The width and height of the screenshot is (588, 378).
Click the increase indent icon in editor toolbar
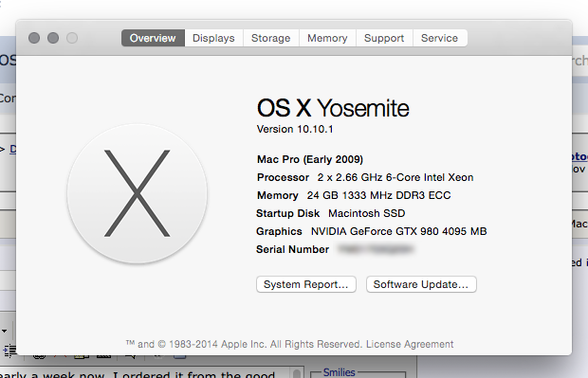click(9, 351)
